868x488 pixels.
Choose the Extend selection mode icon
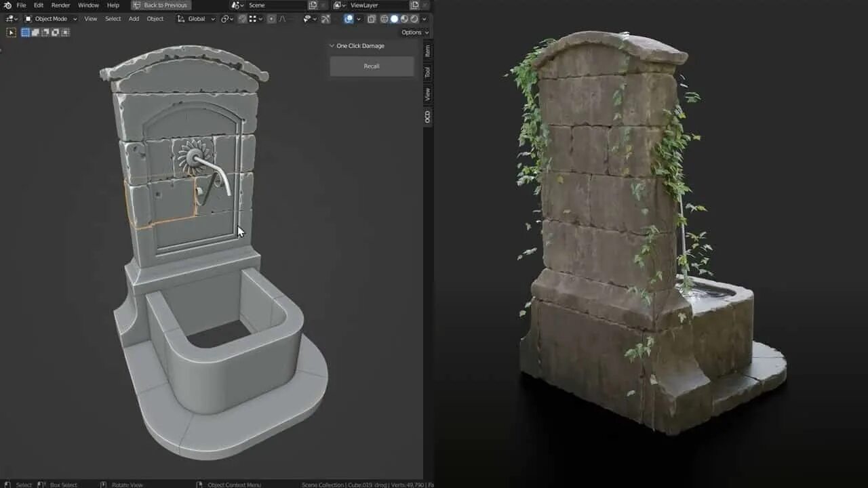[35, 32]
